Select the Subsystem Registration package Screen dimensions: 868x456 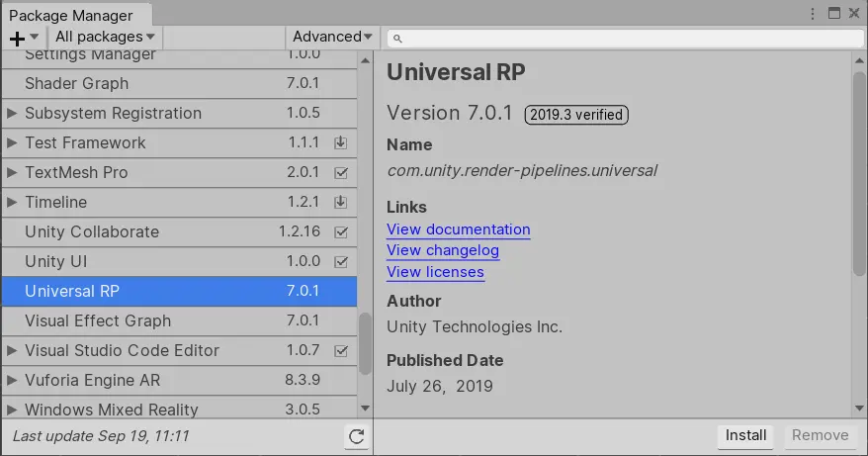tap(179, 113)
